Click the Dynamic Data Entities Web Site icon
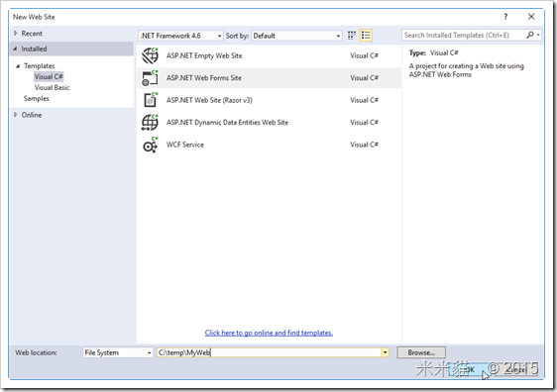 click(x=150, y=123)
